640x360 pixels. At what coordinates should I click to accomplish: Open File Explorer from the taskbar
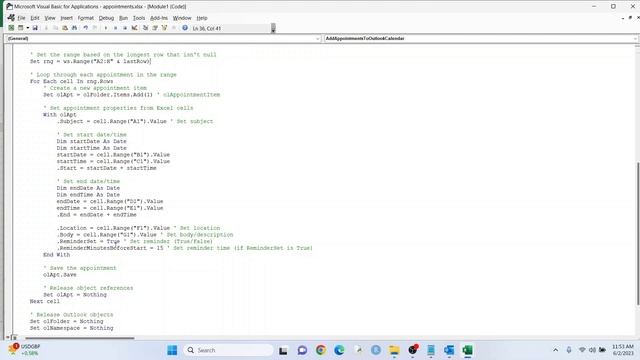pyautogui.click(x=394, y=350)
